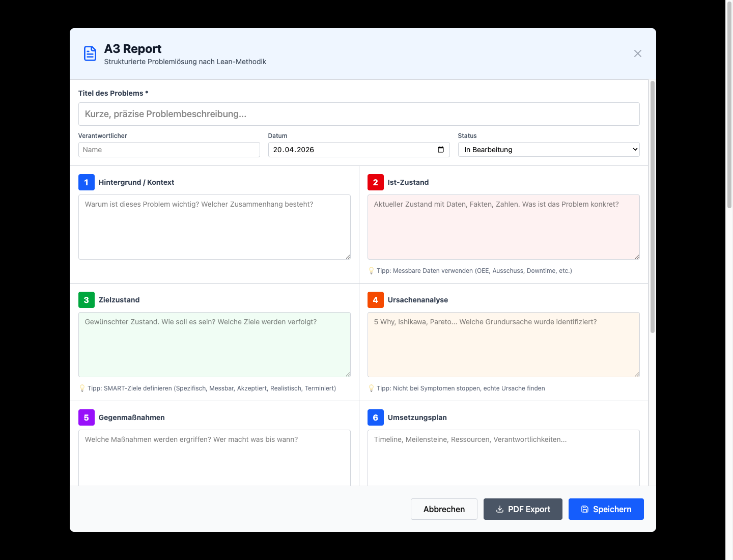Click into the Zielzustand textarea
The width and height of the screenshot is (733, 560).
click(x=214, y=345)
